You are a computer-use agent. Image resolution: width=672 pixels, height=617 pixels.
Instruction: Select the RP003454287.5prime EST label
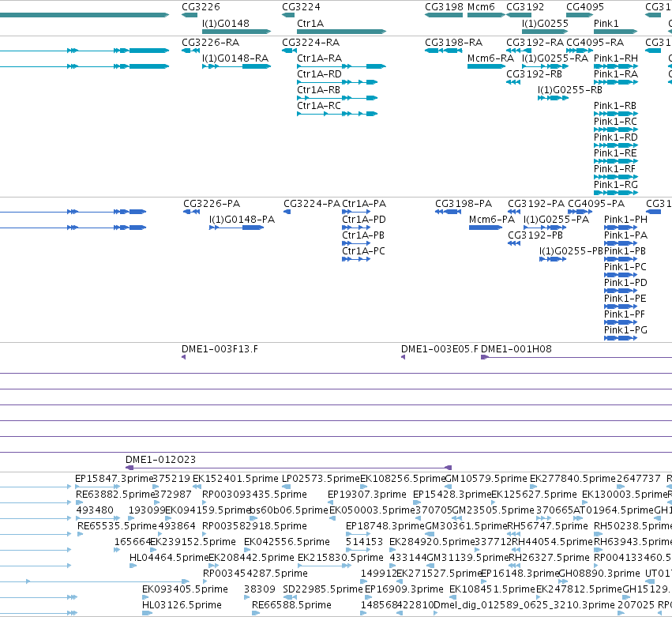tap(255, 574)
